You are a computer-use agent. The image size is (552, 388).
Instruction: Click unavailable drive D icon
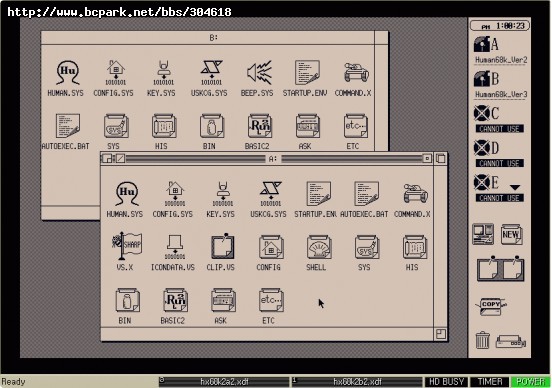[x=500, y=154]
